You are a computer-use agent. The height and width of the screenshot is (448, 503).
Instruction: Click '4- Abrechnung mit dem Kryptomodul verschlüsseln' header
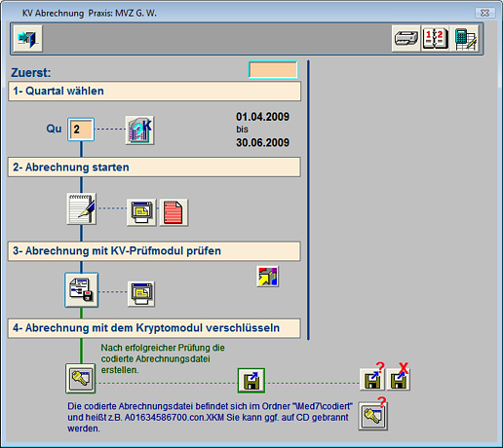tap(154, 328)
